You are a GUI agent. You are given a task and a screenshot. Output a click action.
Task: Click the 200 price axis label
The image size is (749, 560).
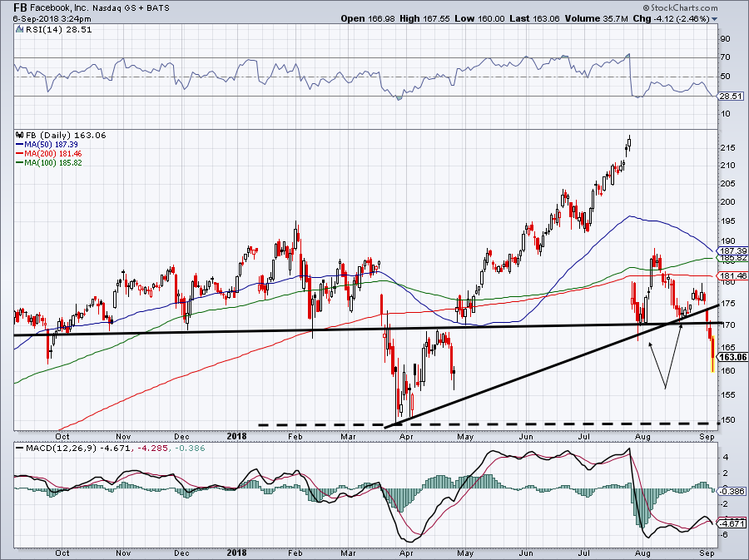coord(727,202)
